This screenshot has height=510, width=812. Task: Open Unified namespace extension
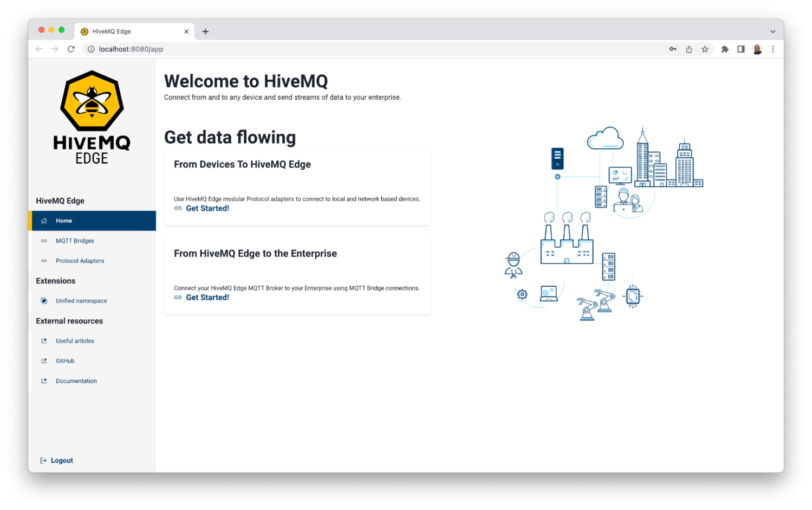pyautogui.click(x=81, y=301)
